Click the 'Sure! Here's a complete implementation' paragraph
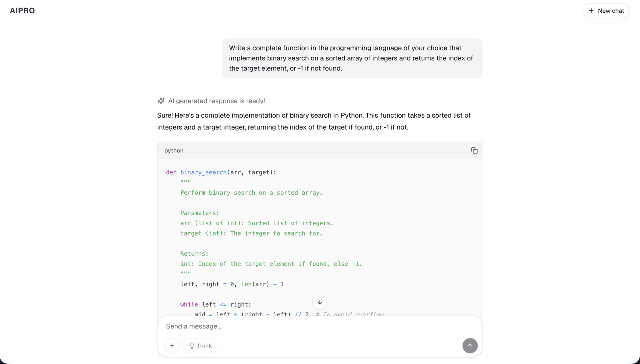The height and width of the screenshot is (364, 640). tap(314, 121)
